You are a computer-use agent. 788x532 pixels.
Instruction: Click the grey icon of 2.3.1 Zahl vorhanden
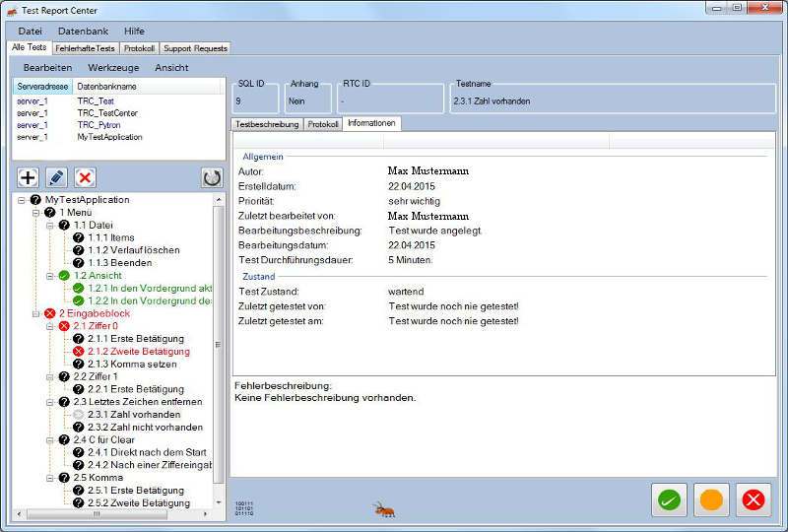pyautogui.click(x=79, y=415)
